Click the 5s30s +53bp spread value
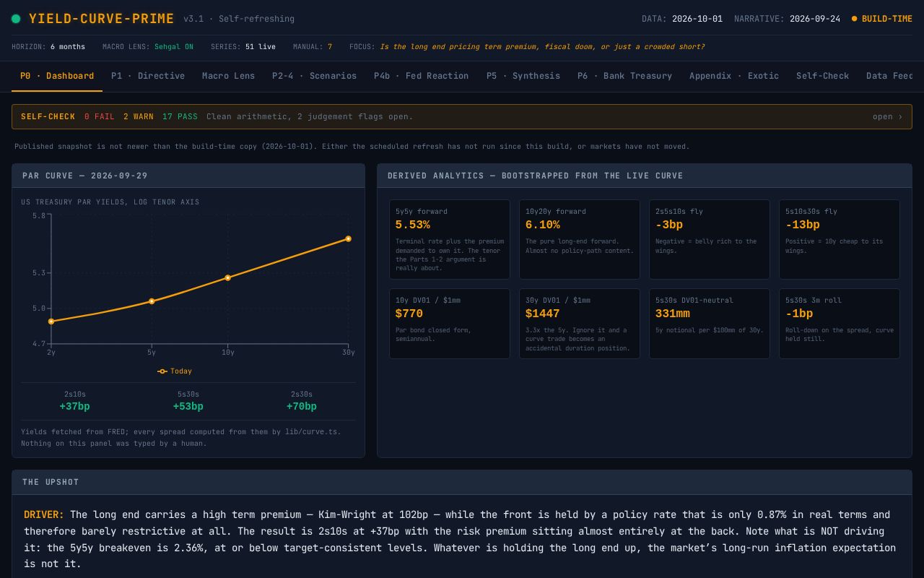 (x=188, y=407)
